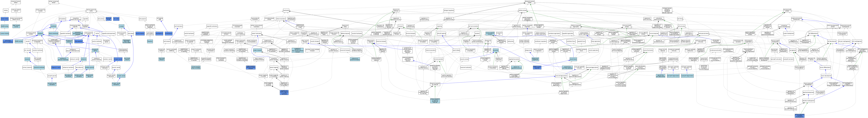Select the 'lamellipodium' blue node

click(169, 34)
